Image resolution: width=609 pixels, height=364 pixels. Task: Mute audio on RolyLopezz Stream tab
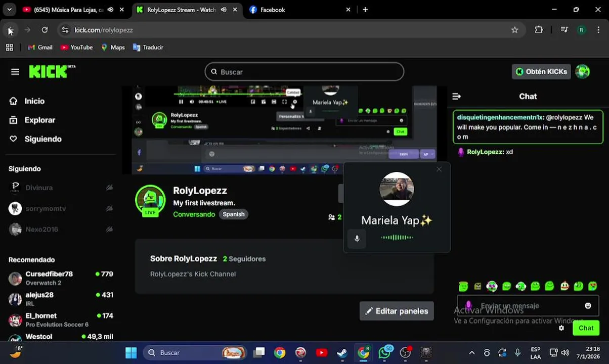pyautogui.click(x=224, y=10)
